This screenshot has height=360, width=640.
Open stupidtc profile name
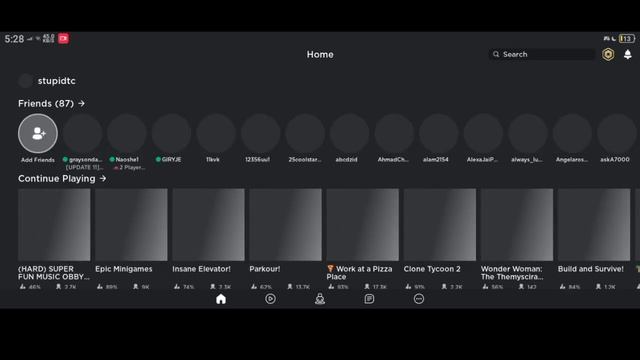[56, 81]
